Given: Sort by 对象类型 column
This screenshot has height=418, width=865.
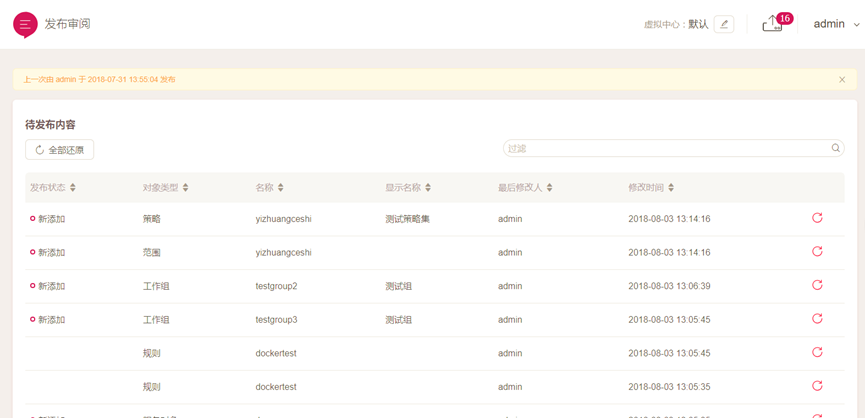Looking at the screenshot, I should pyautogui.click(x=165, y=188).
